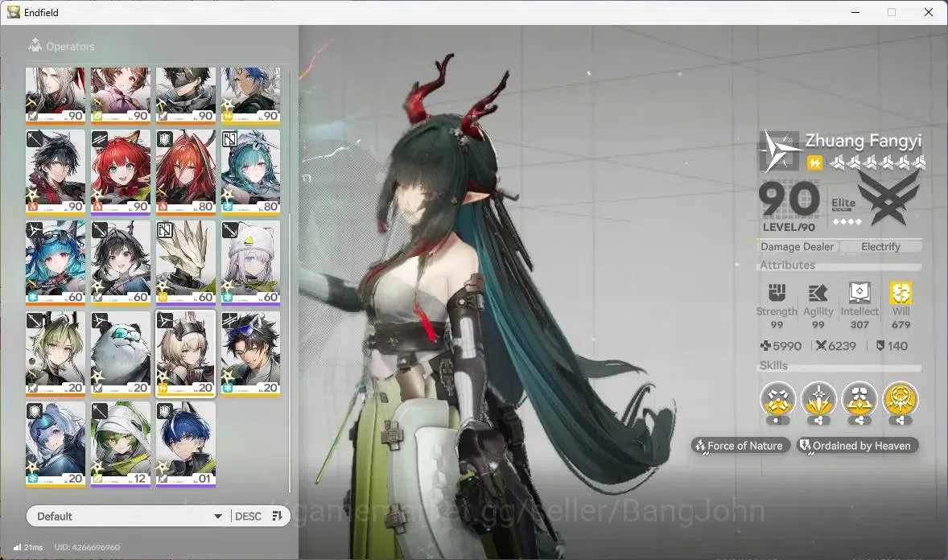The width and height of the screenshot is (948, 560).
Task: Open the Default sort dropdown
Action: 129,516
